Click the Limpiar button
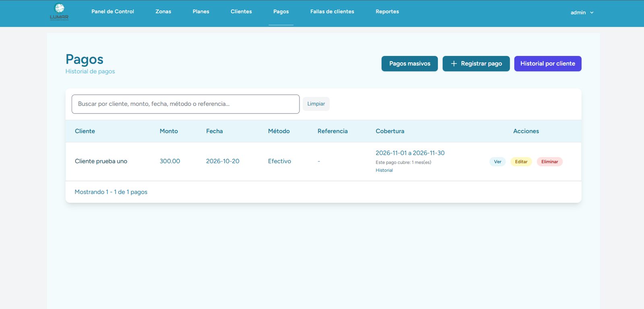644x309 pixels. point(316,104)
